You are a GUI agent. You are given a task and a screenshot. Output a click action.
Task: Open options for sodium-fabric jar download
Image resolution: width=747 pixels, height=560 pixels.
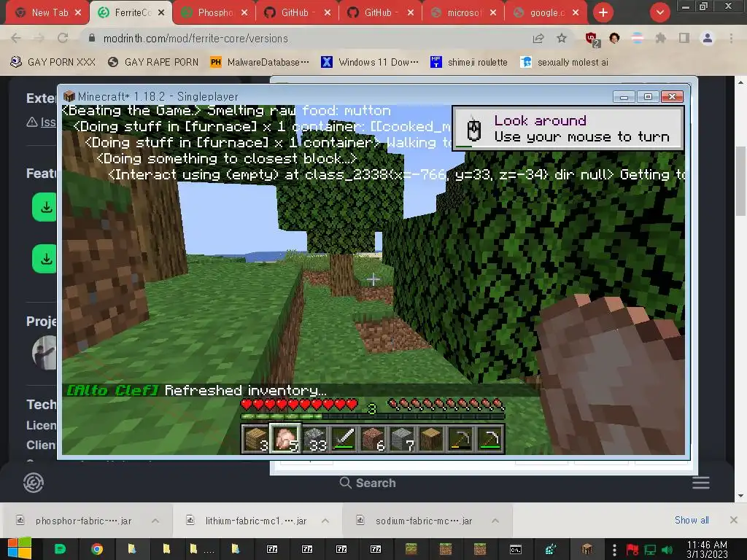(x=495, y=521)
